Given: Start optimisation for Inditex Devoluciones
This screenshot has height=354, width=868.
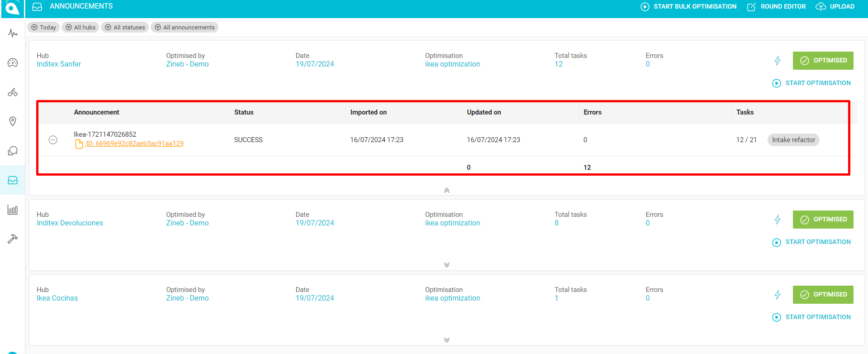Looking at the screenshot, I should click(x=811, y=242).
